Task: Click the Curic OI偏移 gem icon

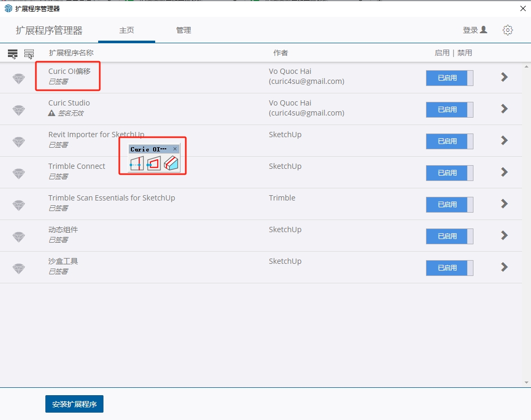Action: click(18, 79)
